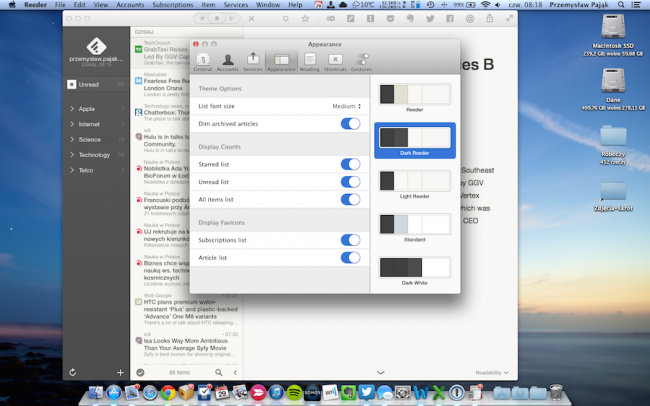This screenshot has height=406, width=650.
Task: Open Isa Looks Way More Ambitious article
Action: coord(187,344)
